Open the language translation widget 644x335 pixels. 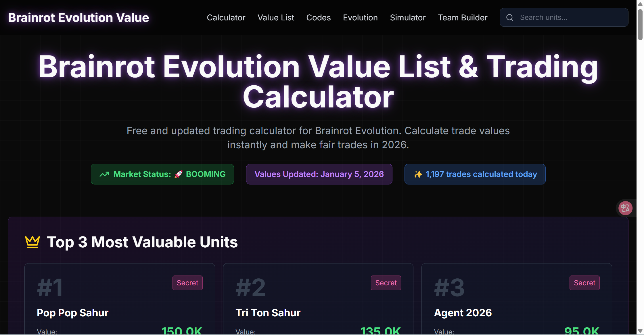tap(625, 208)
